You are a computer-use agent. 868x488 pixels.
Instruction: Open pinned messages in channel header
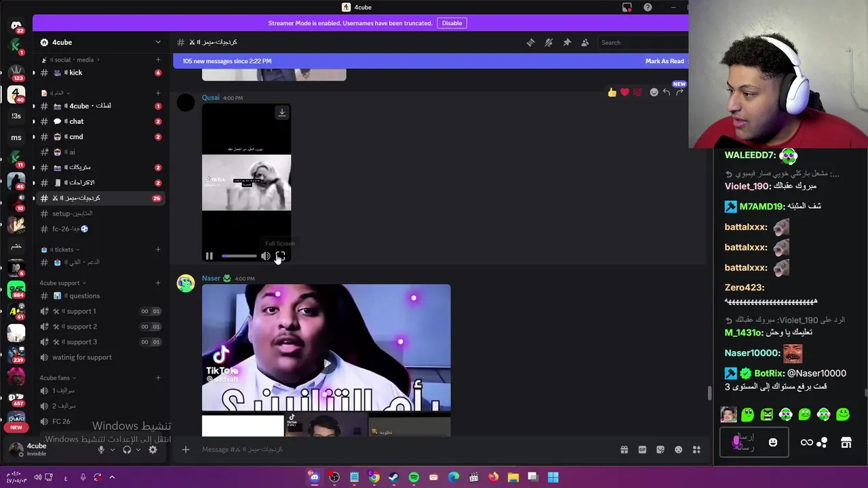(x=567, y=42)
